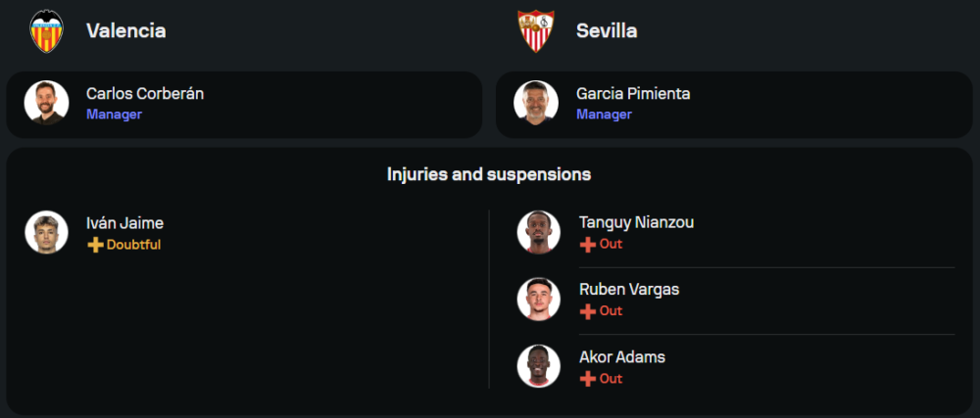Open Ruben Vargas's player name

(628, 290)
